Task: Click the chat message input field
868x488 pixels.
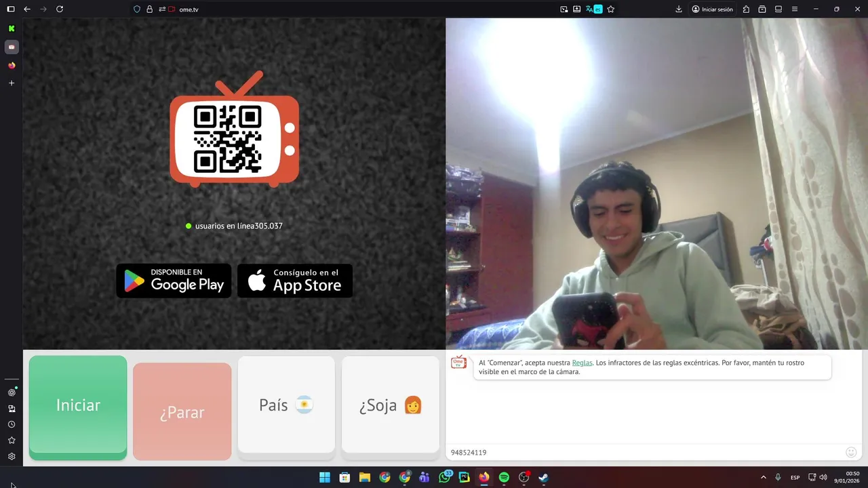Action: (x=644, y=452)
